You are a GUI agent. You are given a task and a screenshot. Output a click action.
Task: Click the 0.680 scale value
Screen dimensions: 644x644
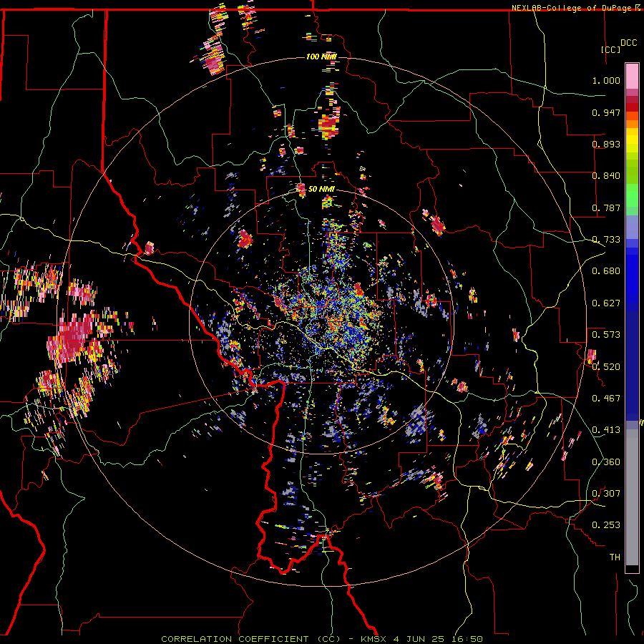[606, 271]
